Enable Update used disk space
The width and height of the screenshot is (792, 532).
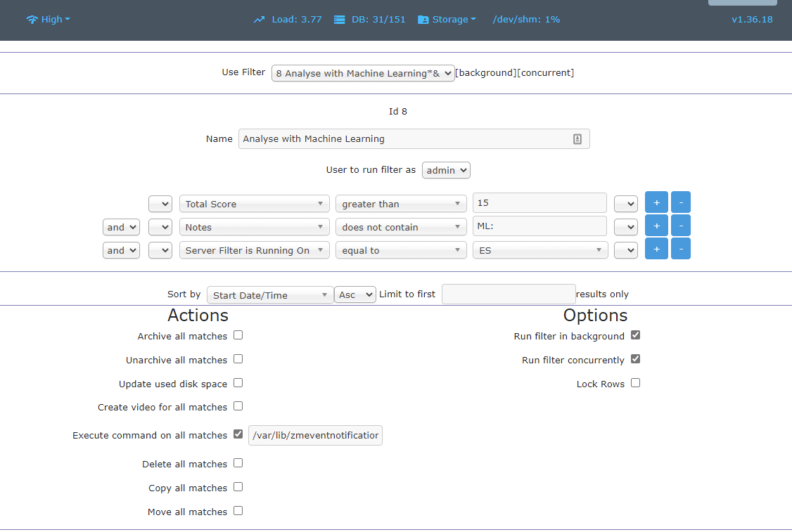point(238,383)
